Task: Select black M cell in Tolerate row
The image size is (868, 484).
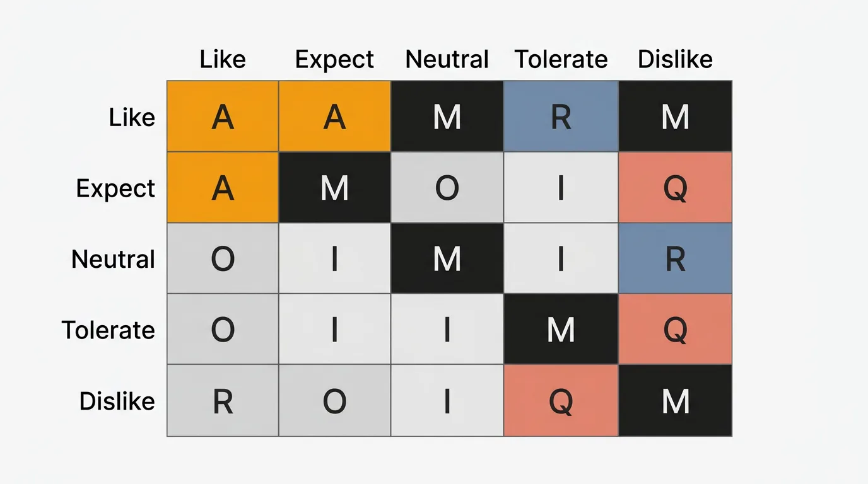Action: pos(561,330)
